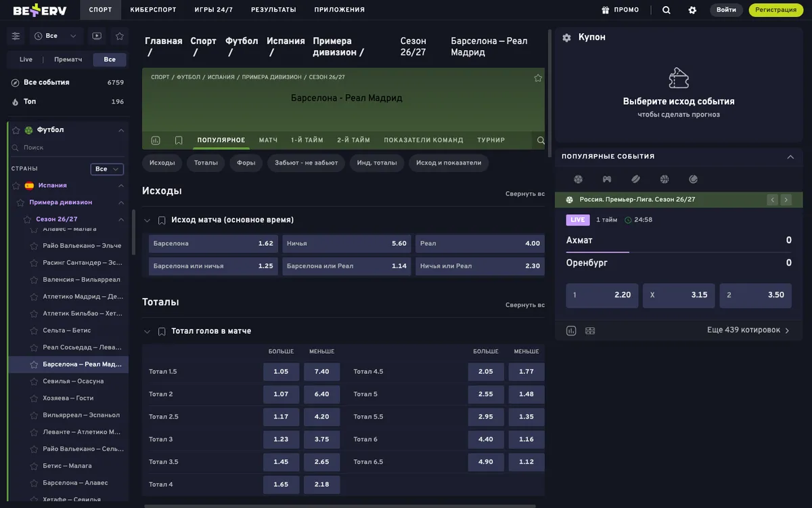Bet on Барселона win at 1.62
The width and height of the screenshot is (812, 508).
point(213,243)
